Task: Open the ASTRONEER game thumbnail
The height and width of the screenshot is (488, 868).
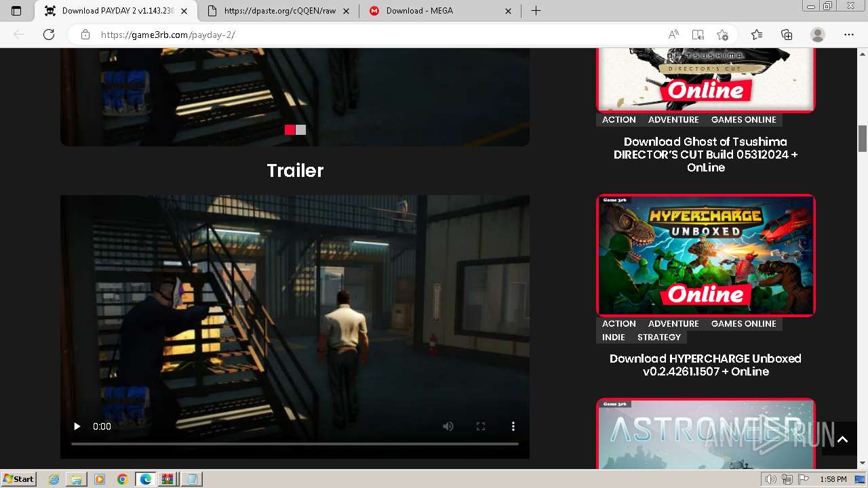Action: pyautogui.click(x=705, y=434)
